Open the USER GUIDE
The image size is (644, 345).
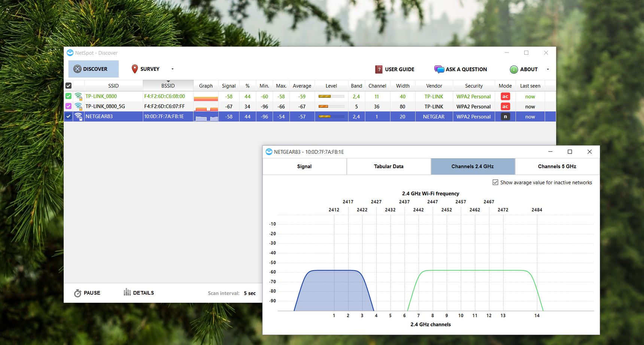395,69
